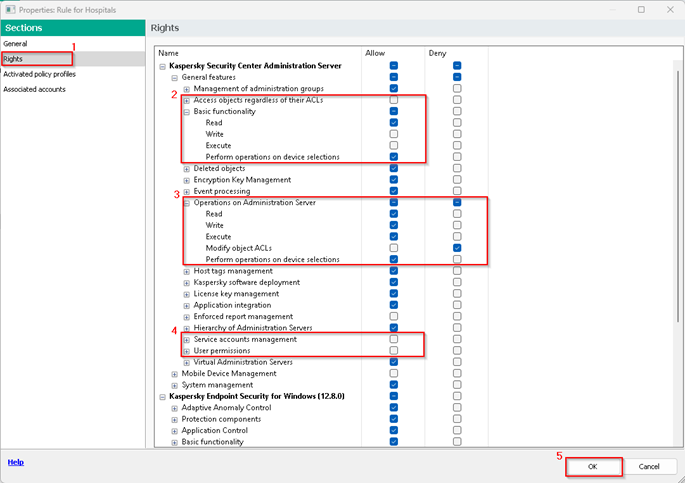Collapse Kaspersky Endpoint Security for Windows node

[163, 397]
